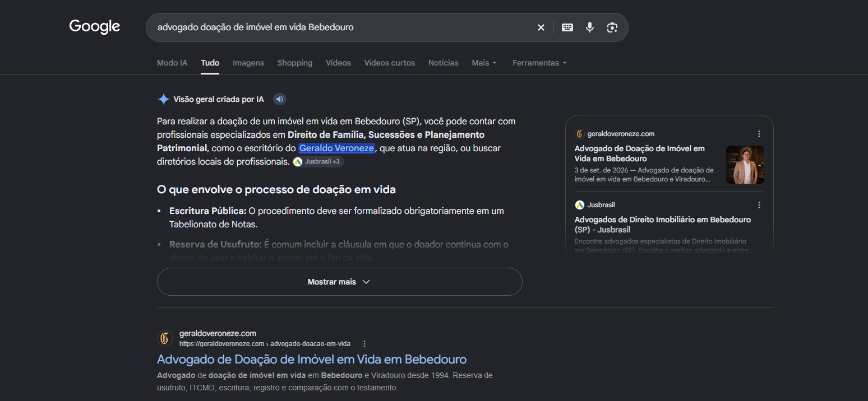The height and width of the screenshot is (401, 868).
Task: Open source card title Advogado de Doação de Imóvel
Action: coord(640,153)
